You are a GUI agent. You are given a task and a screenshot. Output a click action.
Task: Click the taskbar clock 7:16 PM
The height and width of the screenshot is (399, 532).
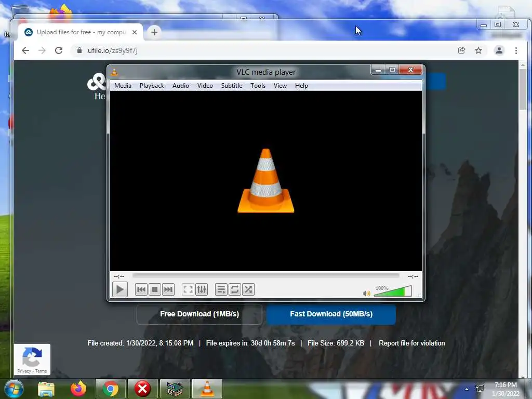(506, 385)
